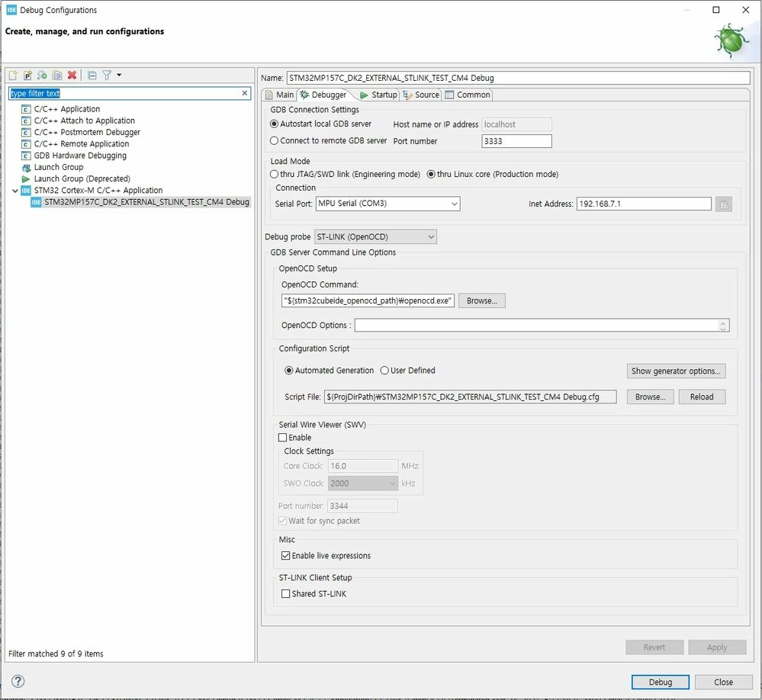This screenshot has height=700, width=762.
Task: Open Serial Port MPU Serial dropdown
Action: [x=387, y=204]
